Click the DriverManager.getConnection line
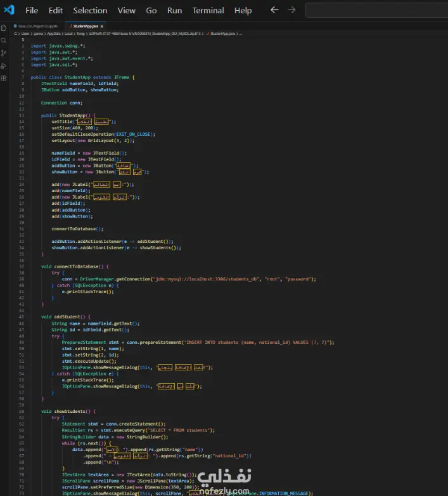448x496 pixels. [189, 279]
